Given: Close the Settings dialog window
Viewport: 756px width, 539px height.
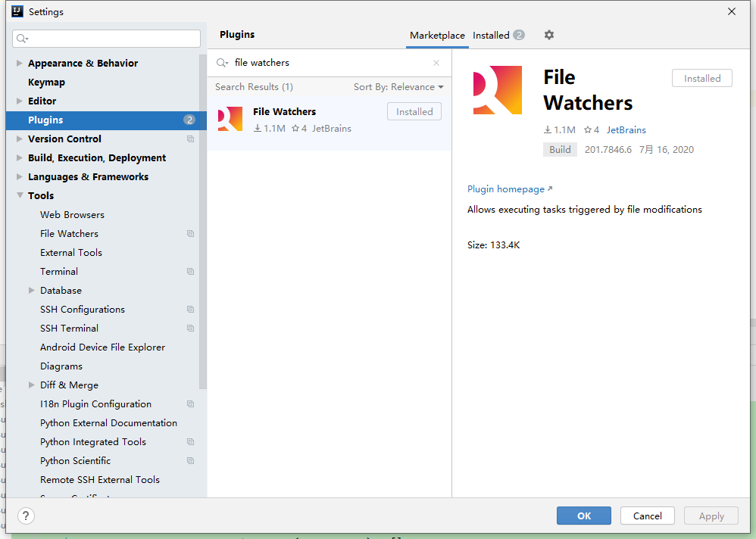Looking at the screenshot, I should tap(732, 11).
